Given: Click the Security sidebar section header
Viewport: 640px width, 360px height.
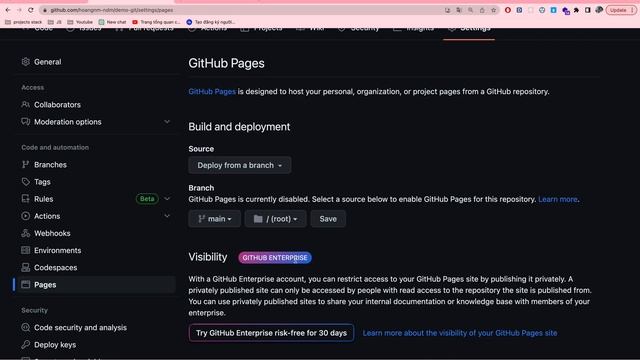Looking at the screenshot, I should 35,310.
